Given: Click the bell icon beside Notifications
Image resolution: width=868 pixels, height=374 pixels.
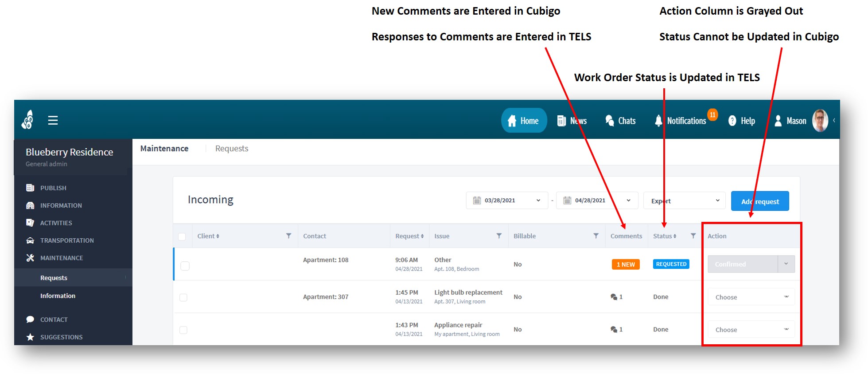Looking at the screenshot, I should pos(658,121).
